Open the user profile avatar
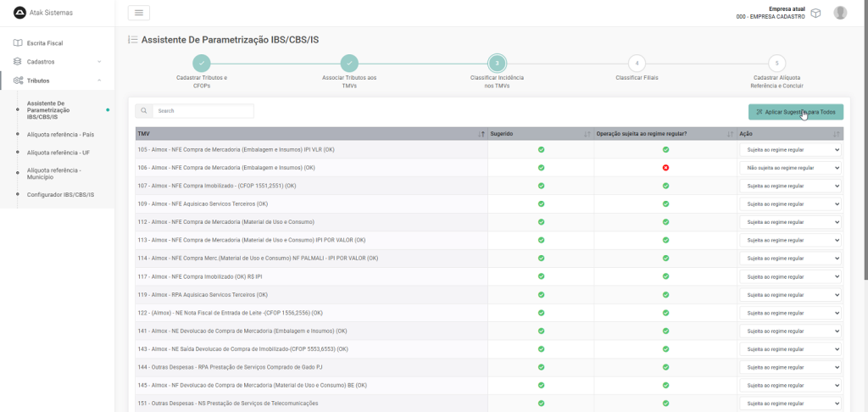Image resolution: width=868 pixels, height=412 pixels. (x=840, y=13)
